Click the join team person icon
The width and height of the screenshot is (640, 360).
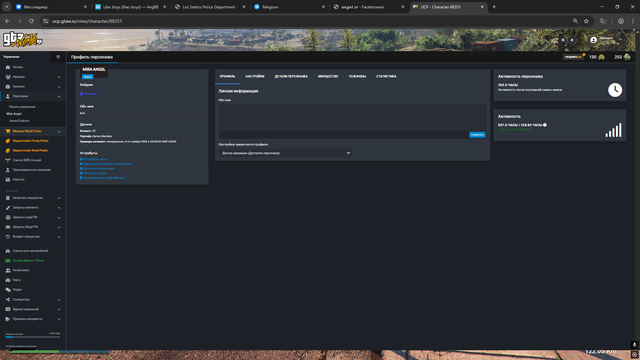click(8, 170)
